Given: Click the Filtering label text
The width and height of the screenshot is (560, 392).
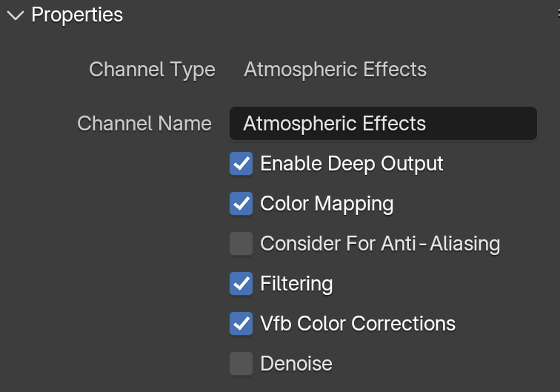Looking at the screenshot, I should pos(296,284).
